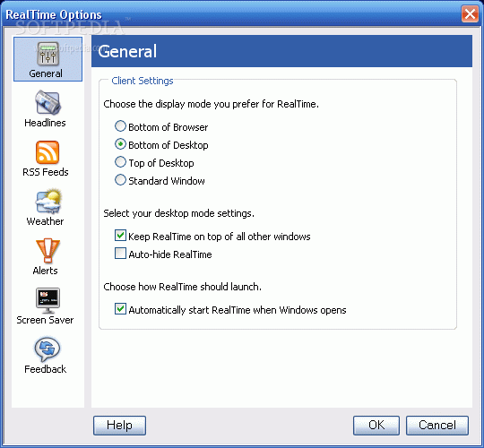Confirm settings with the OK button

pos(376,426)
